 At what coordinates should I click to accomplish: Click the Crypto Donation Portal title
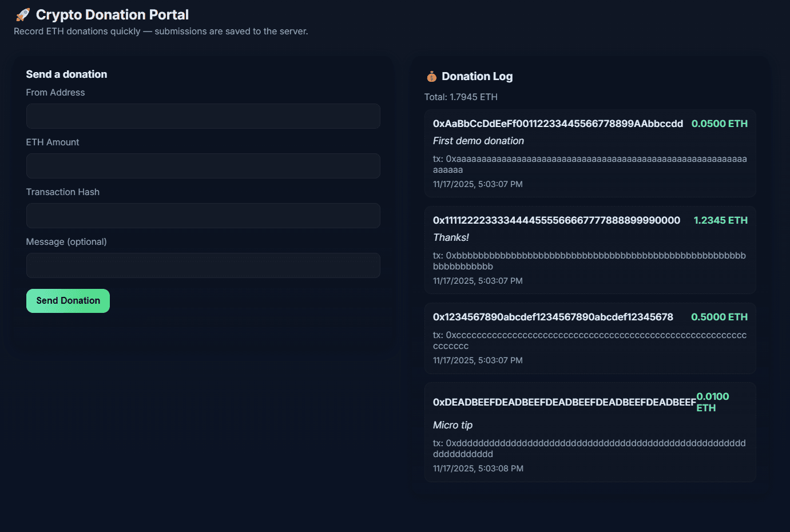click(112, 14)
